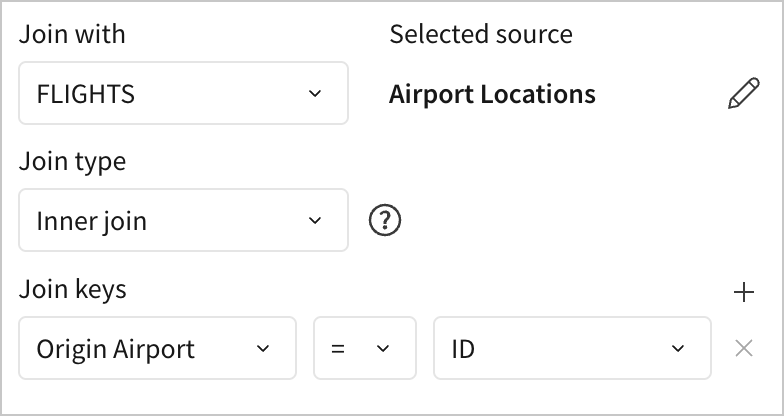The image size is (784, 416).
Task: Expand the Inner join type dropdown
Action: click(x=183, y=220)
